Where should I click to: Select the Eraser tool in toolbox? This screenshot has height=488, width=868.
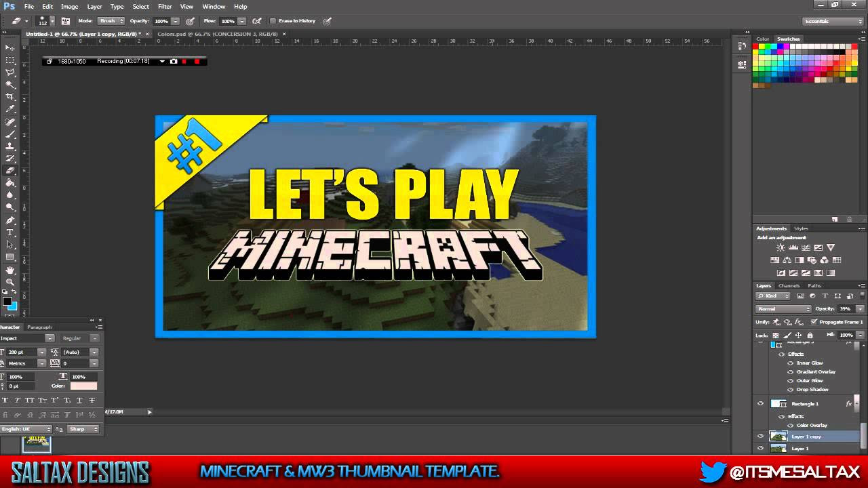coord(10,170)
